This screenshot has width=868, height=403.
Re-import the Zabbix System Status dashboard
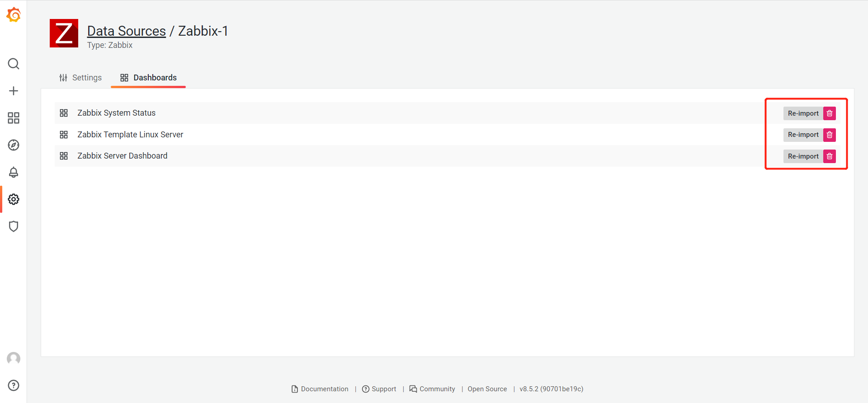[803, 113]
